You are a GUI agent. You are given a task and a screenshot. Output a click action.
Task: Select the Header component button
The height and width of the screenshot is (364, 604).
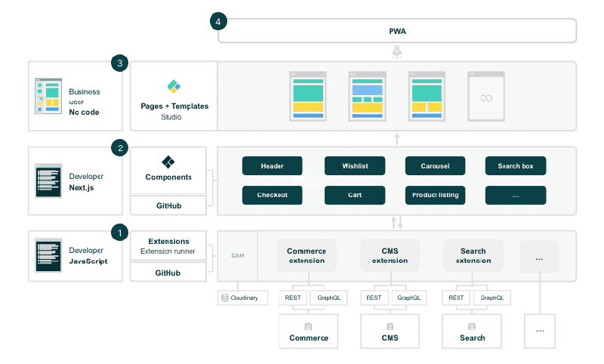(x=272, y=165)
